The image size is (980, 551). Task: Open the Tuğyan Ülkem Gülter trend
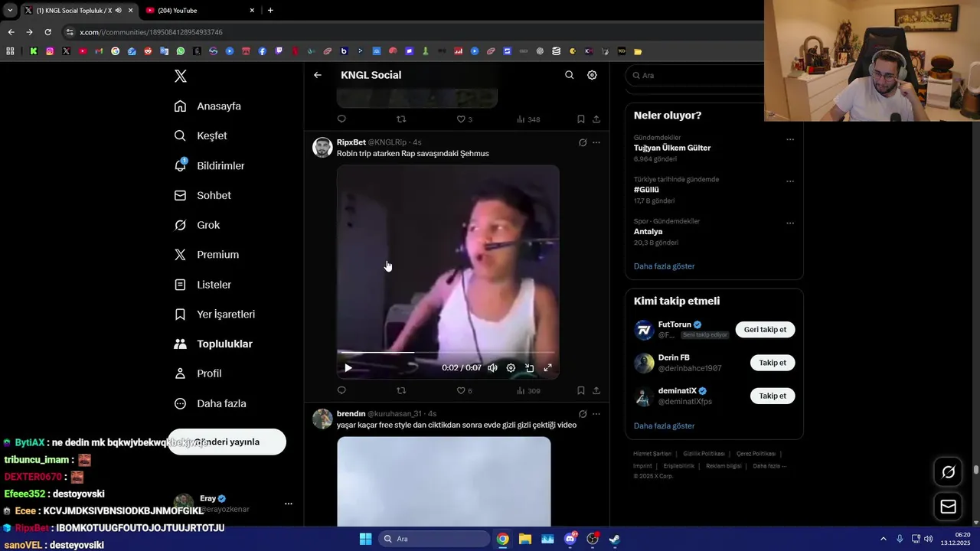672,148
